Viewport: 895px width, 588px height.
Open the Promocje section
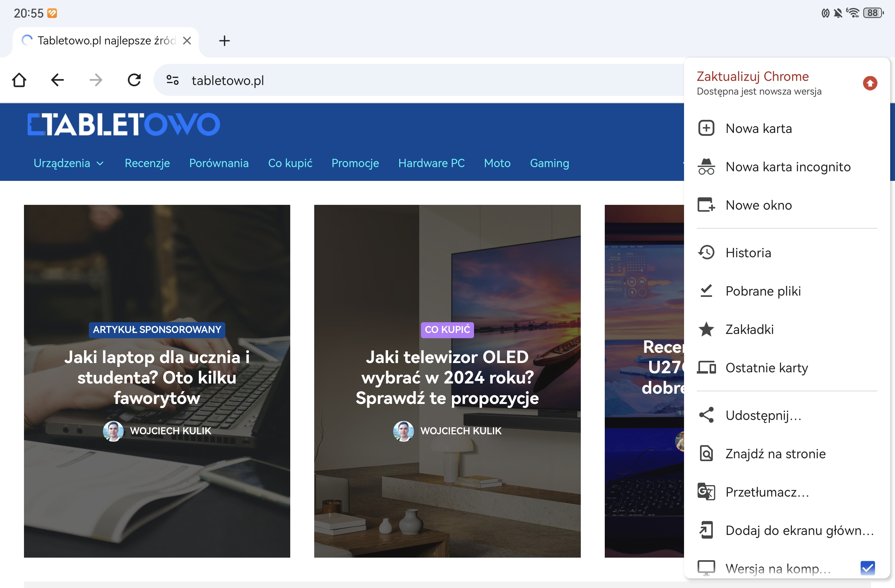point(355,163)
